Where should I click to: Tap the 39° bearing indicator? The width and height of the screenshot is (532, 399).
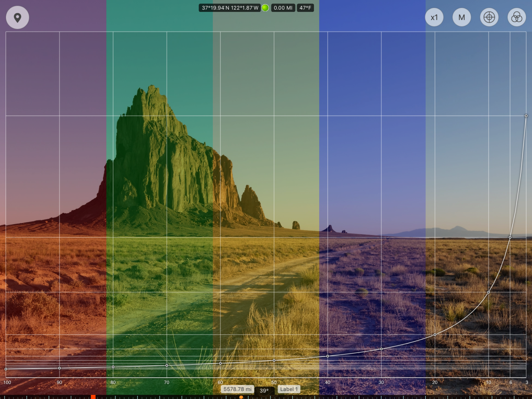point(264,391)
